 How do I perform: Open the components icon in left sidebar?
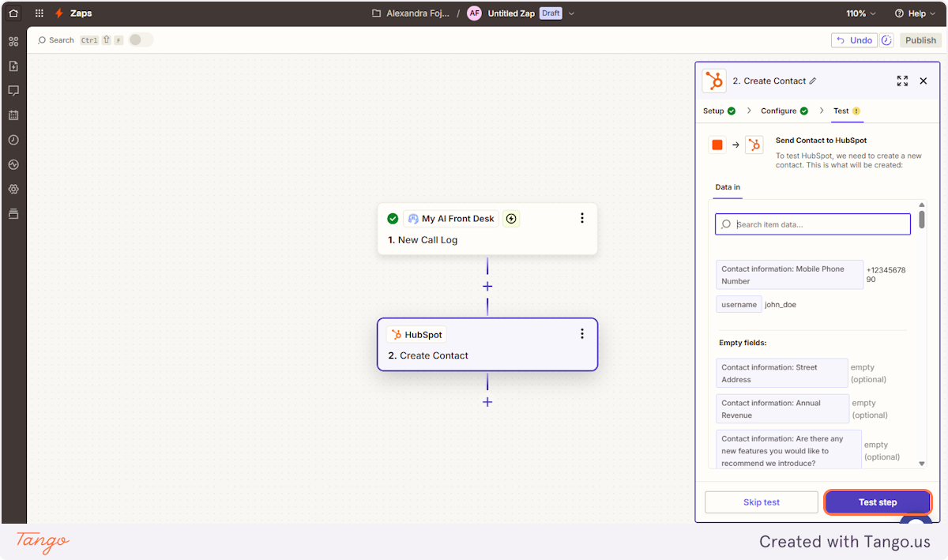pyautogui.click(x=13, y=41)
